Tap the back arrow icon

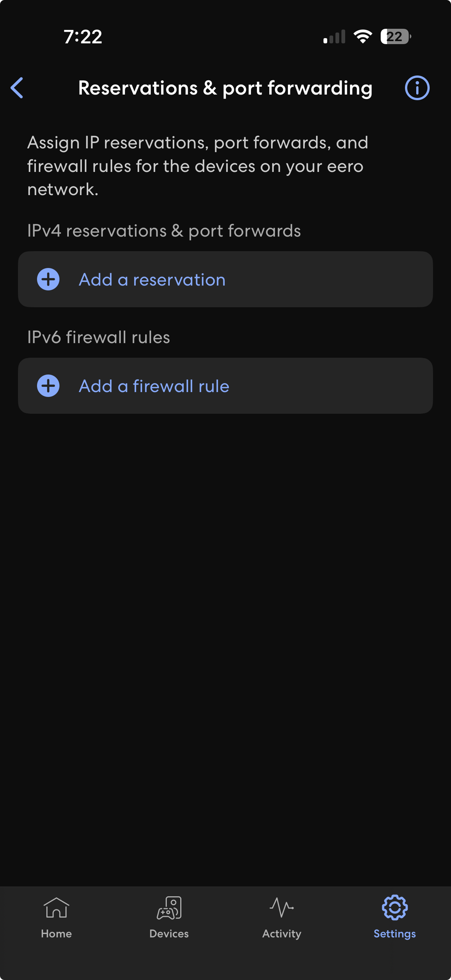coord(17,88)
